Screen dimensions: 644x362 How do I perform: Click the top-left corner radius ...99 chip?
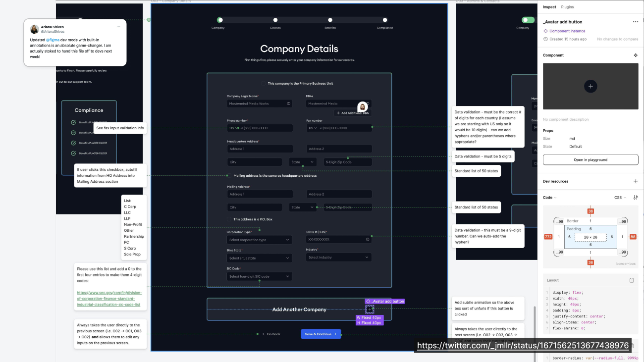(560, 221)
